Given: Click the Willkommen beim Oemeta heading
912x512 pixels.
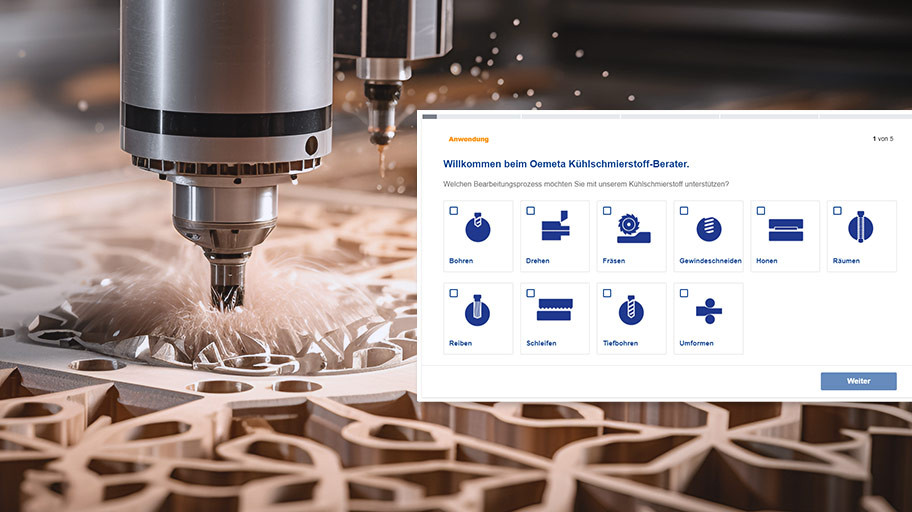Looking at the screenshot, I should tap(566, 164).
